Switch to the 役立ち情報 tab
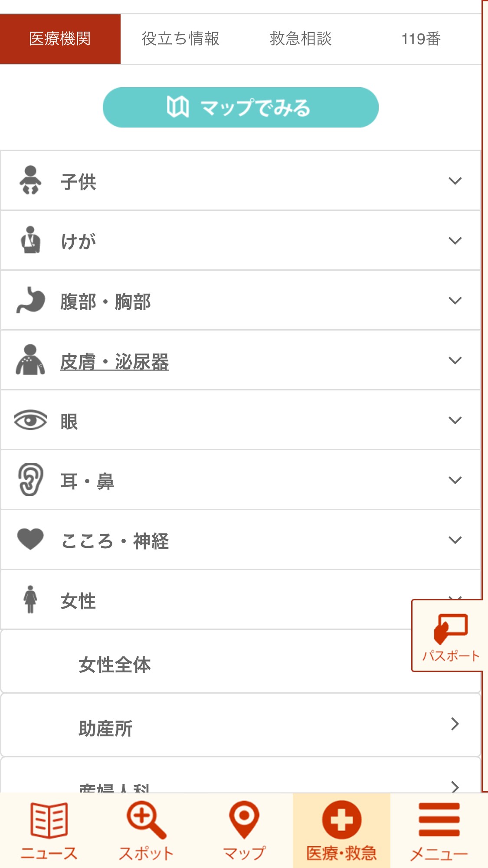Image resolution: width=488 pixels, height=868 pixels. click(x=180, y=39)
